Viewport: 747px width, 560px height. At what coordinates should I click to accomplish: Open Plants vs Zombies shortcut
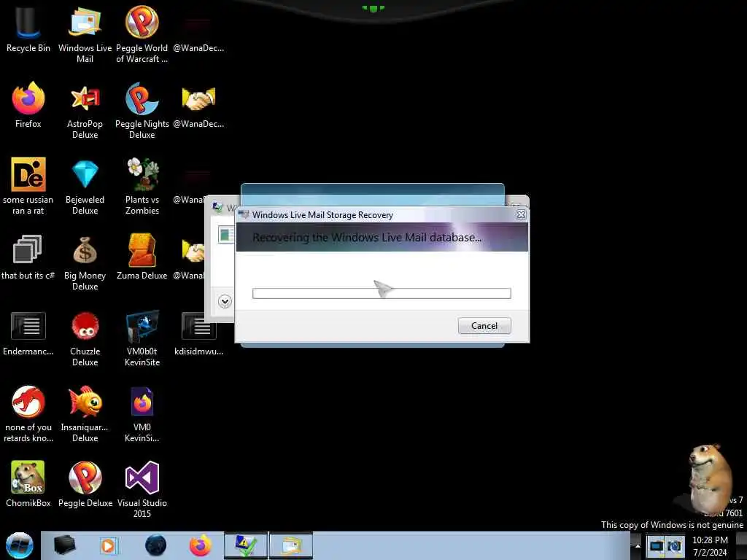(142, 187)
